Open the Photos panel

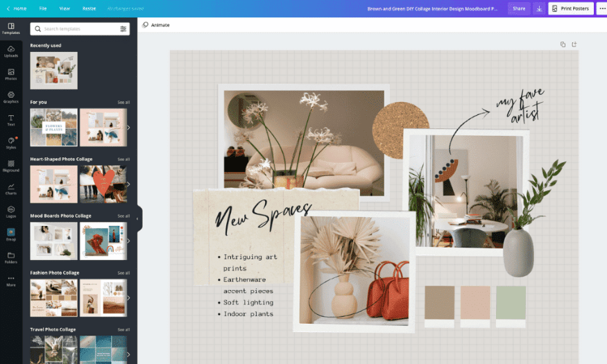click(11, 74)
